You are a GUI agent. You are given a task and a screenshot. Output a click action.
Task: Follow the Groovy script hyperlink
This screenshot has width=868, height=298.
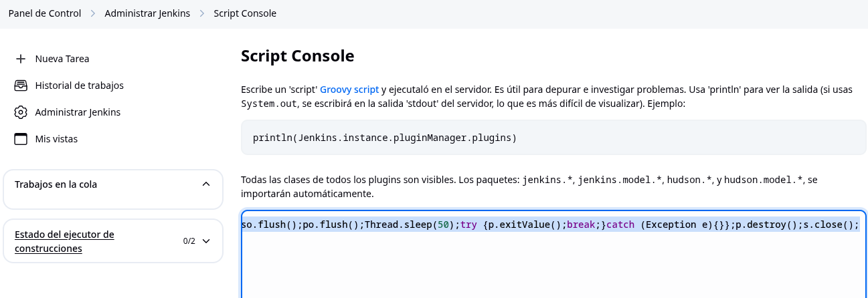click(349, 90)
